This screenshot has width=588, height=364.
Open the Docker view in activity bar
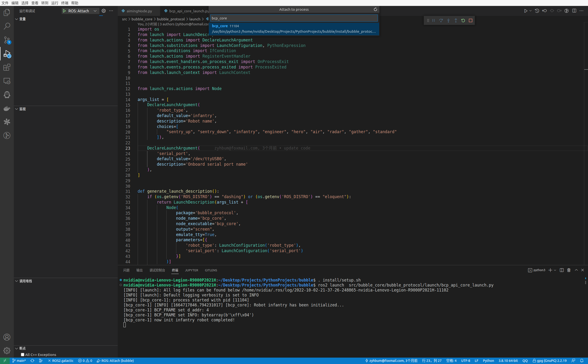click(x=7, y=108)
